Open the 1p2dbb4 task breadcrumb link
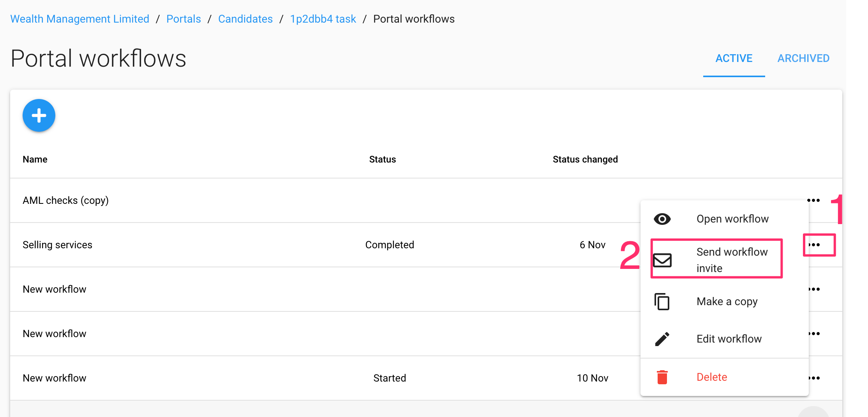This screenshot has width=868, height=417. click(x=323, y=19)
